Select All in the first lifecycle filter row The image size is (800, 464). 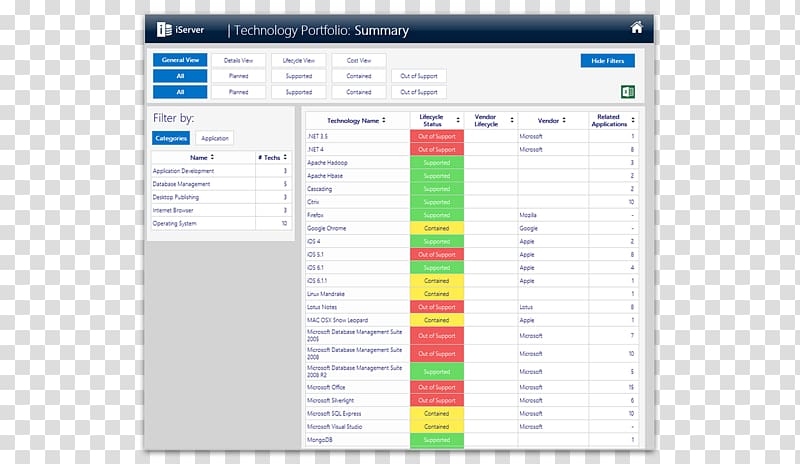pos(180,76)
